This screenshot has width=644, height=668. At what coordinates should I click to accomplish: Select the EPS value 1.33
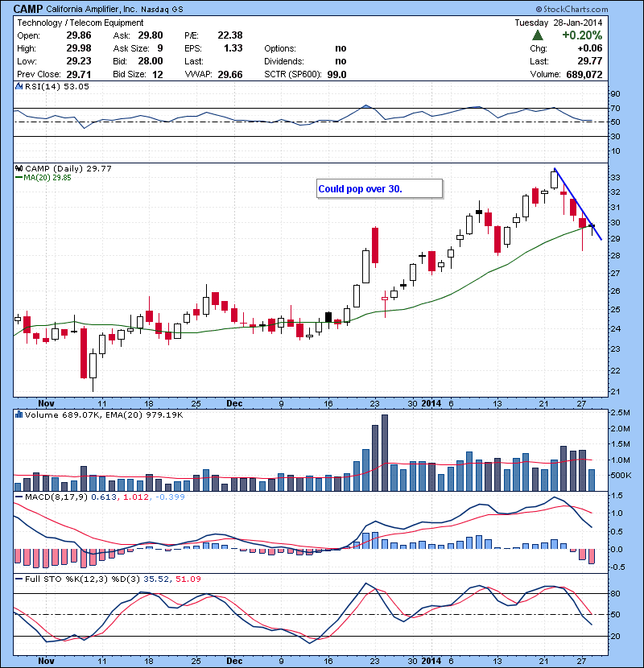[x=233, y=48]
